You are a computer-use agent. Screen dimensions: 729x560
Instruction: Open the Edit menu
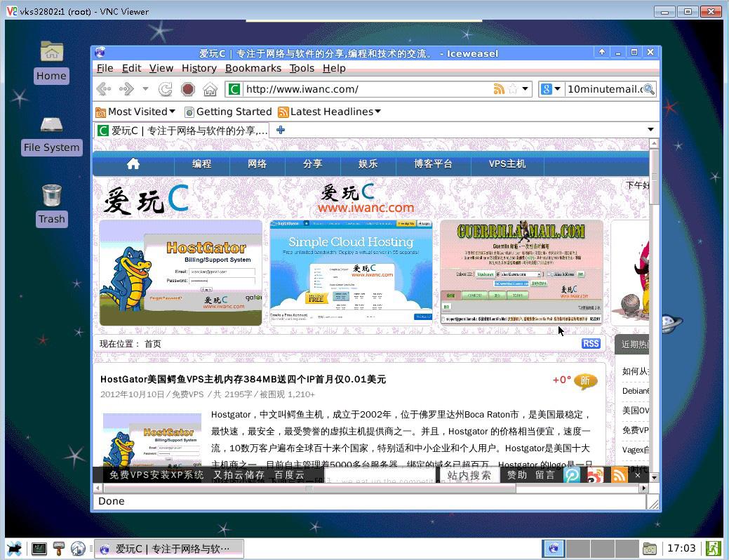[x=132, y=68]
